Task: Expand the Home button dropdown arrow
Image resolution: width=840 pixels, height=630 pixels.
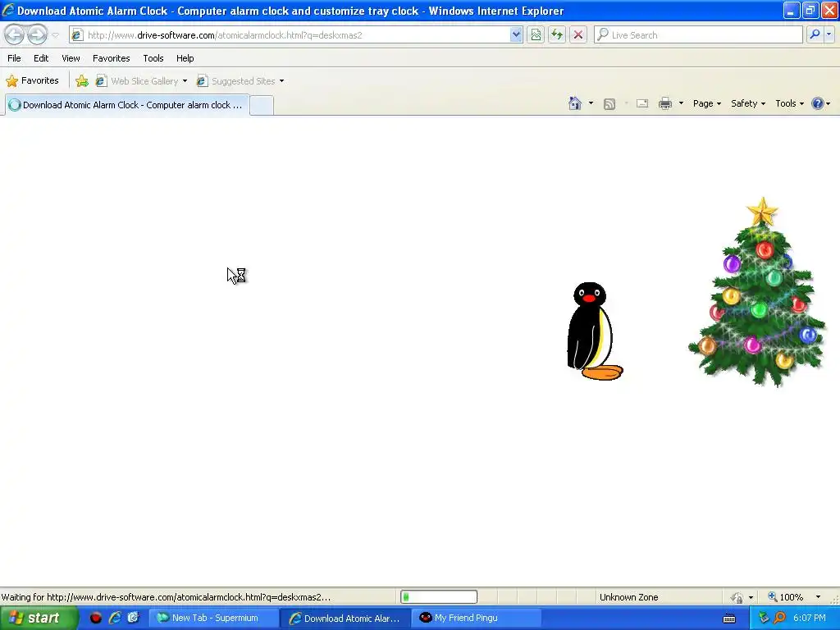Action: click(591, 103)
